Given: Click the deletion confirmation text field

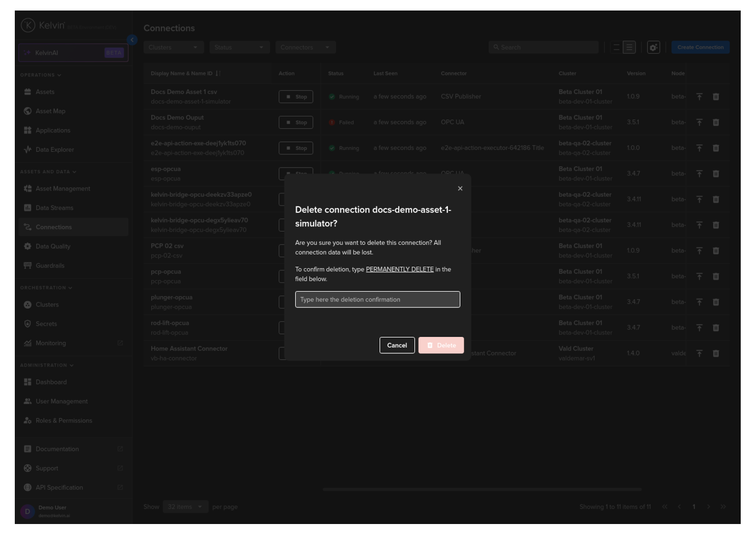Looking at the screenshot, I should 377,300.
